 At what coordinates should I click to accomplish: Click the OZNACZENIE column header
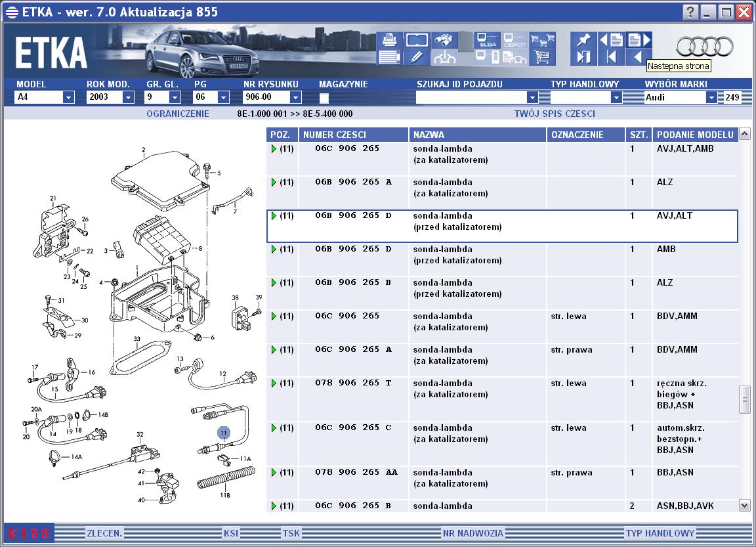pyautogui.click(x=586, y=135)
